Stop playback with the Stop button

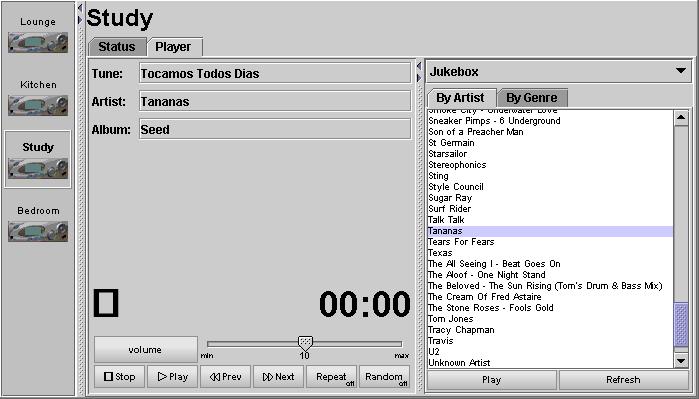click(119, 377)
